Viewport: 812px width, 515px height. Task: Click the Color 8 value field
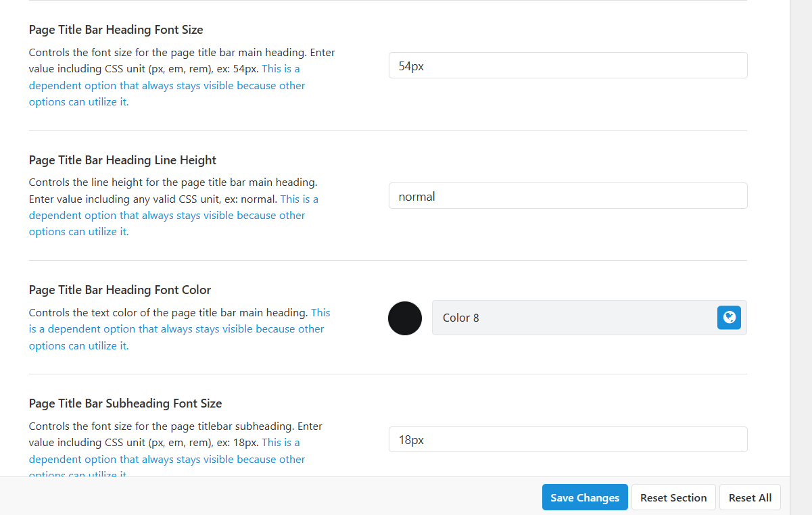click(573, 318)
